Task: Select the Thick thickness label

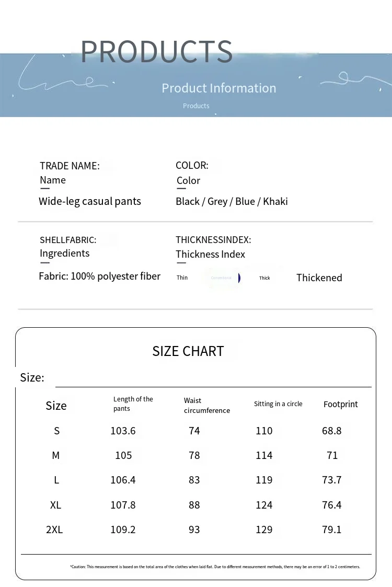Action: pos(264,278)
